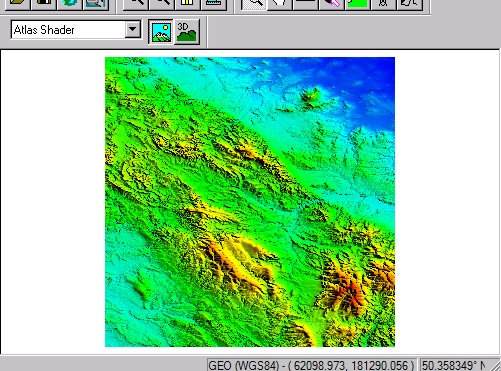
Task: Click the globe online data icon
Action: (69, 4)
